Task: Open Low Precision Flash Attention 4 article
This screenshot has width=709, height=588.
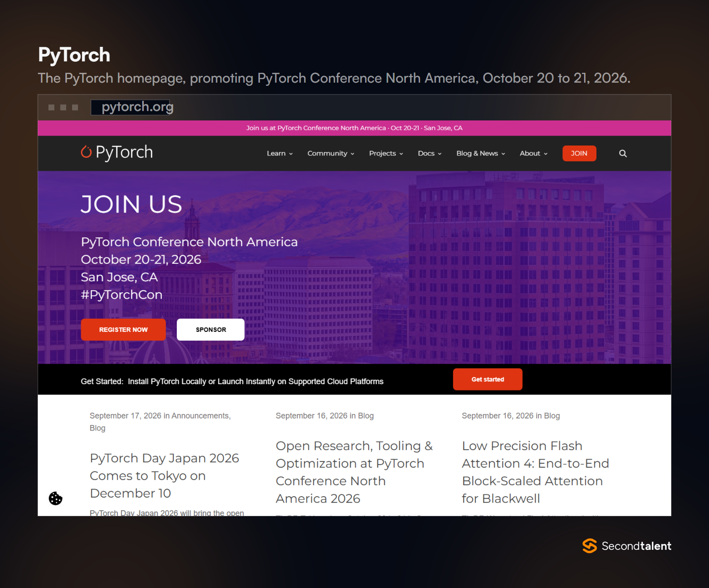Action: pyautogui.click(x=535, y=472)
